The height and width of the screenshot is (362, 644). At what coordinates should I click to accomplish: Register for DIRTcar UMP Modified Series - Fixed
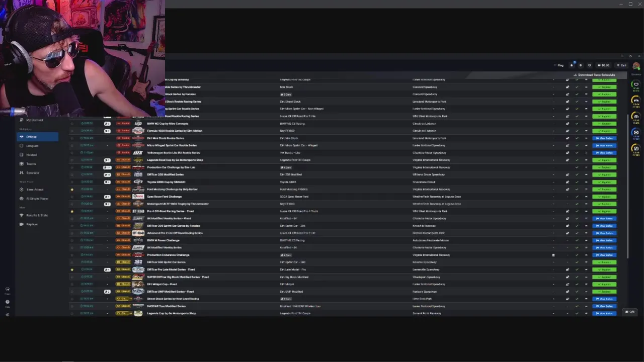pyautogui.click(x=604, y=292)
